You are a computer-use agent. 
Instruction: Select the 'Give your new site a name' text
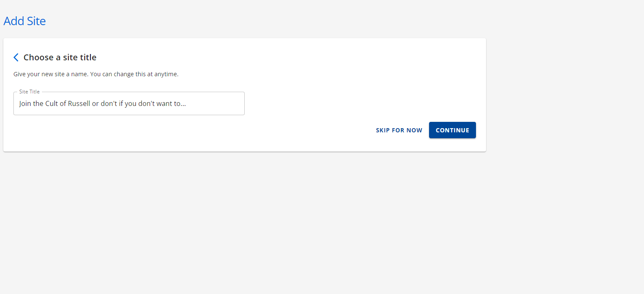[96, 74]
